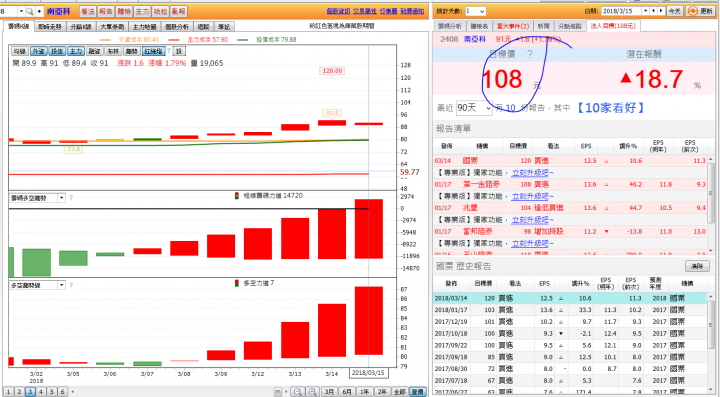720x397 pixels.
Task: Select chart layout page 6
Action: [x=62, y=392]
